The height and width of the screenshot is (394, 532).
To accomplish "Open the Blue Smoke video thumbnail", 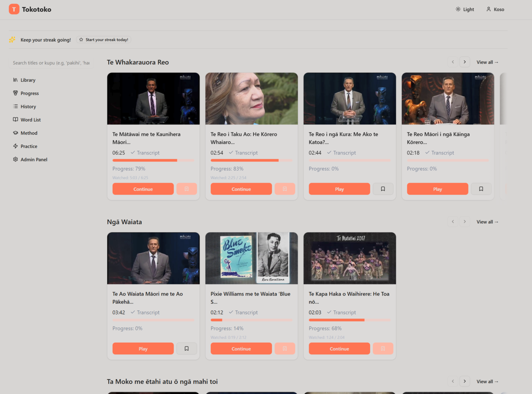I will [251, 258].
